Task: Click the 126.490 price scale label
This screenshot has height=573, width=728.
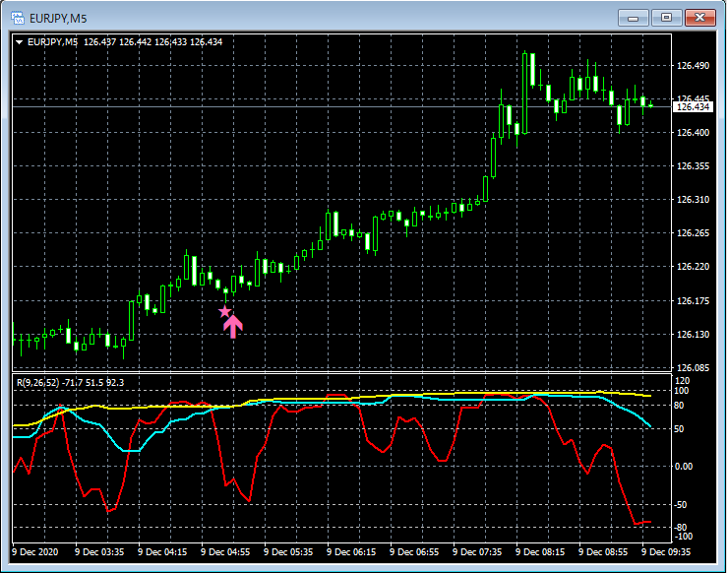Action: click(x=694, y=66)
